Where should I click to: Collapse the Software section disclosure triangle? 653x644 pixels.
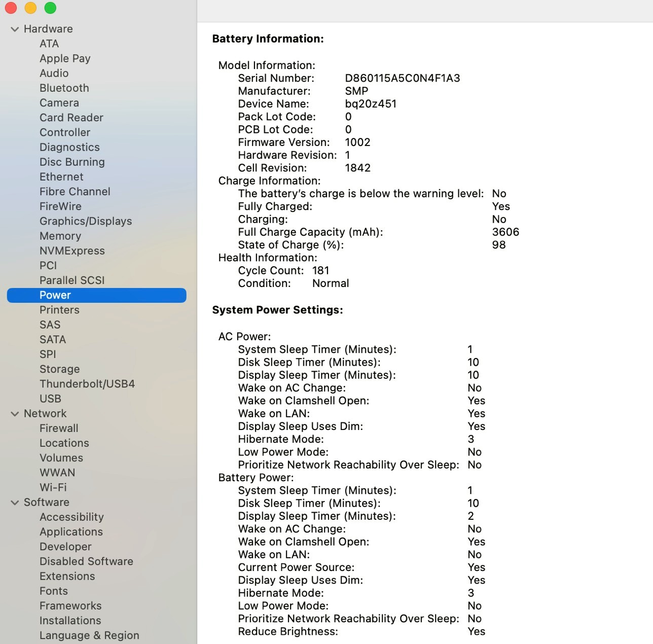pos(14,502)
